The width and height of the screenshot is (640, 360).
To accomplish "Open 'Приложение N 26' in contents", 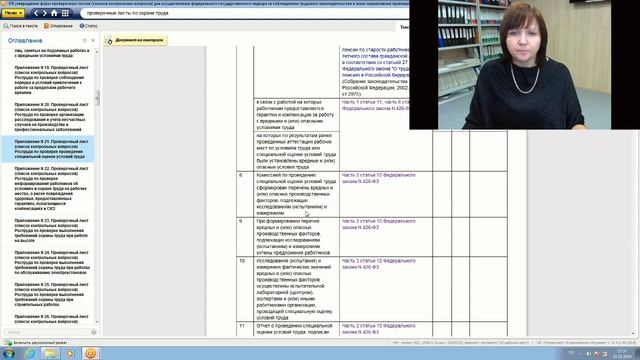I will (51, 319).
